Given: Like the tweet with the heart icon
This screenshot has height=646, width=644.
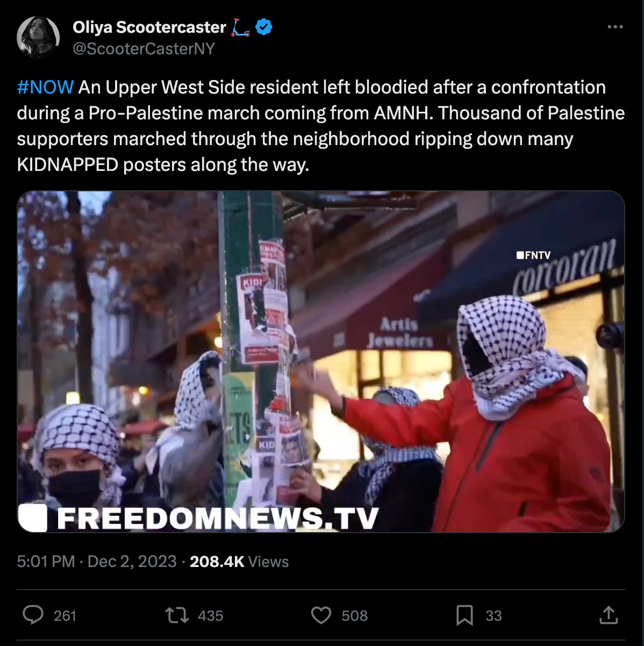Looking at the screenshot, I should click(321, 615).
